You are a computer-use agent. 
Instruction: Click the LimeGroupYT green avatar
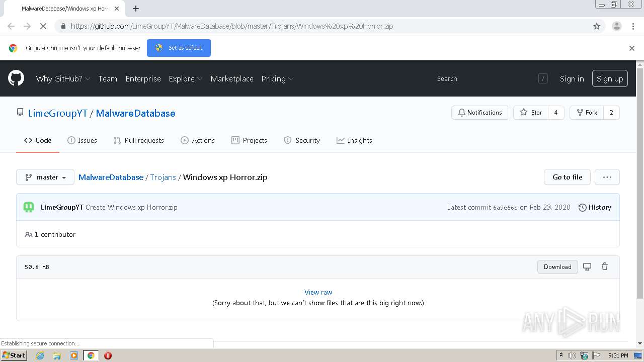pyautogui.click(x=29, y=207)
